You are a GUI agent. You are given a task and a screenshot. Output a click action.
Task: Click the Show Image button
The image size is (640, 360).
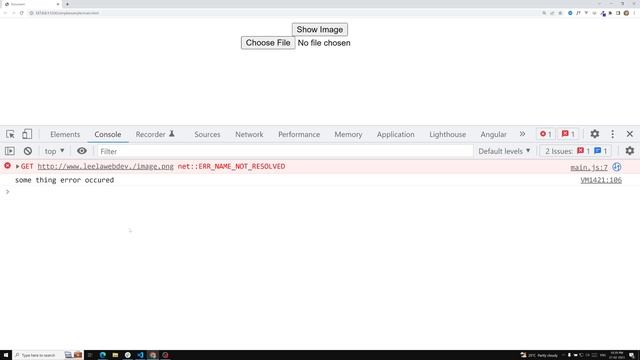[320, 29]
